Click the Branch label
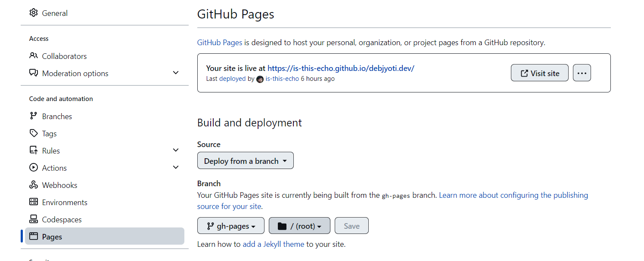Screen dimensions: 644x261 click(x=209, y=184)
